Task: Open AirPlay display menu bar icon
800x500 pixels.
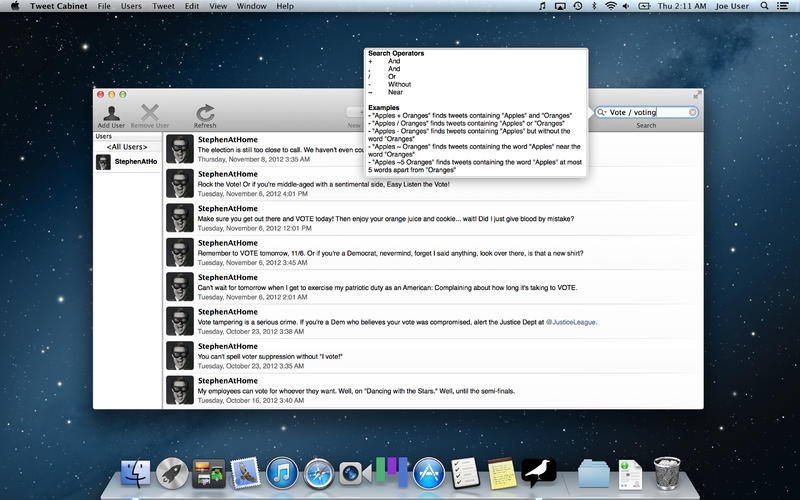Action: (560, 6)
